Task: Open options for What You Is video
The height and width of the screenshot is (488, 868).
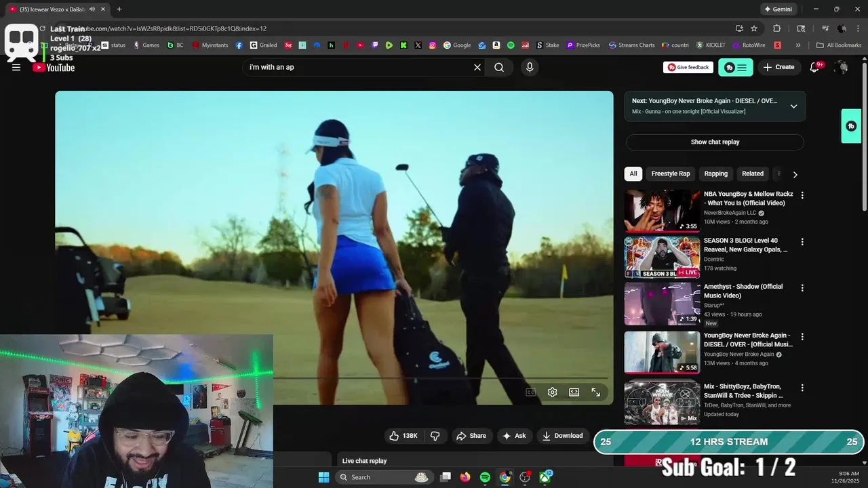Action: tap(802, 195)
